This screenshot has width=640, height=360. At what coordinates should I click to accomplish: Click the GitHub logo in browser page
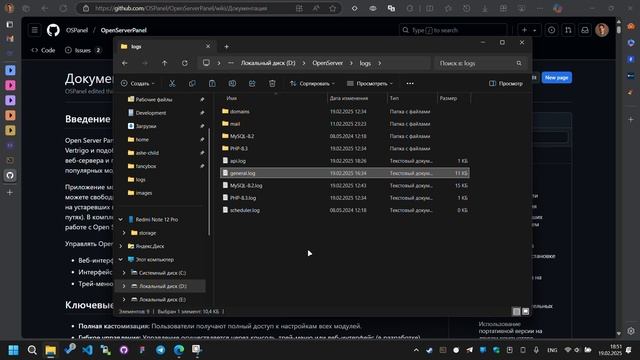click(53, 30)
